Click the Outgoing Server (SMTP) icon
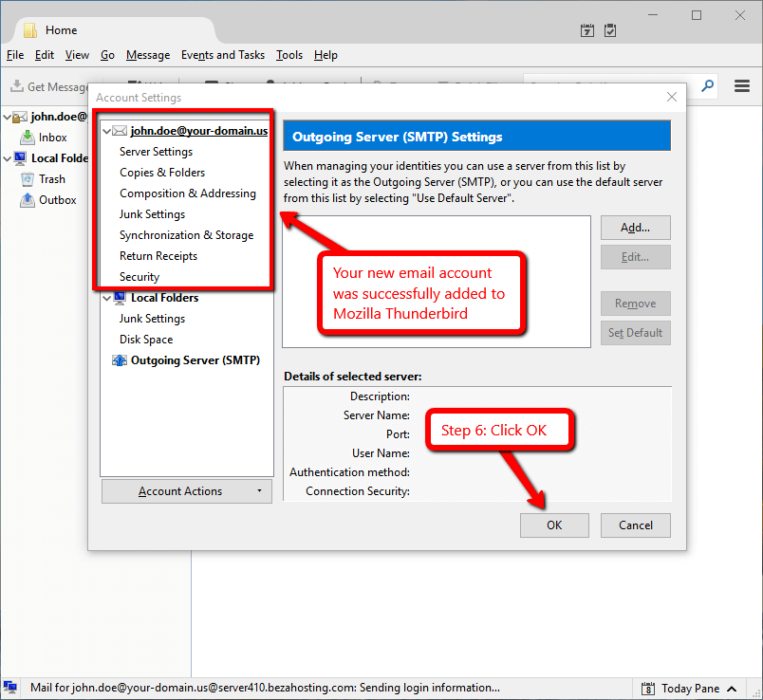The image size is (763, 700). click(120, 360)
